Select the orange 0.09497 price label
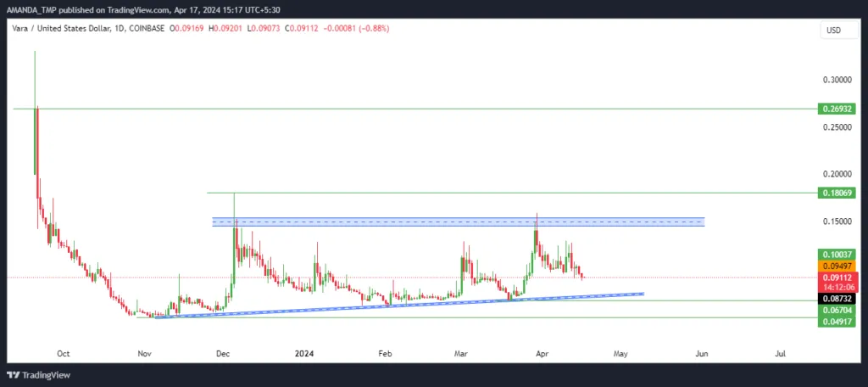The height and width of the screenshot is (387, 868). coord(837,266)
